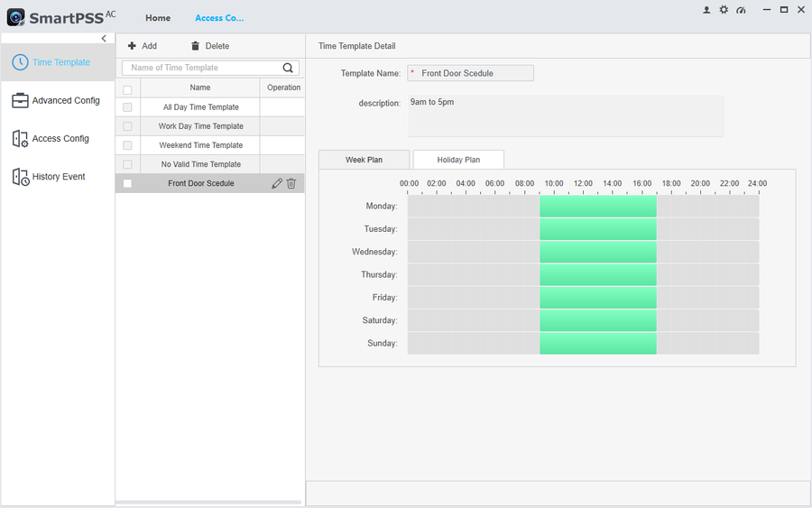Open the settings gear icon
The image size is (812, 508).
coord(724,10)
